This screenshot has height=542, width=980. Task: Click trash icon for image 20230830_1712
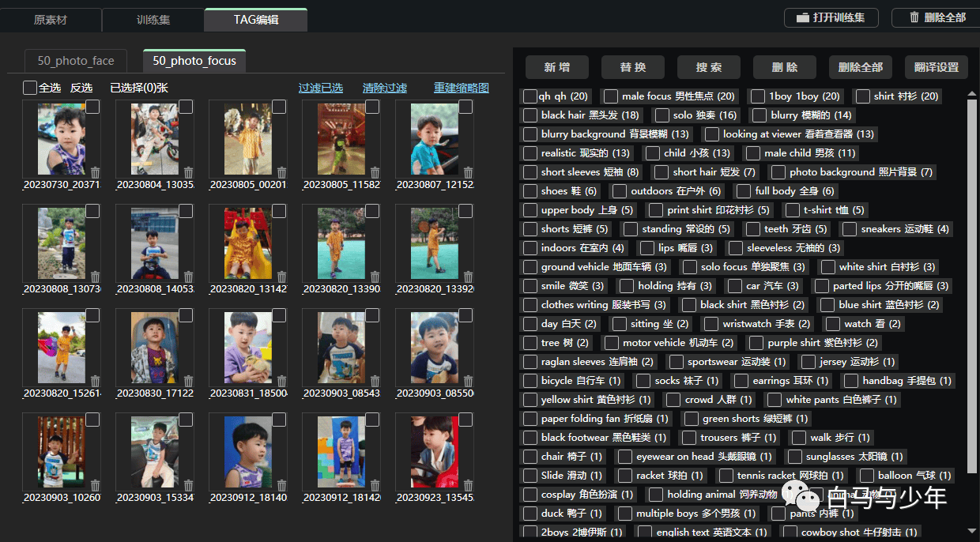tap(188, 381)
